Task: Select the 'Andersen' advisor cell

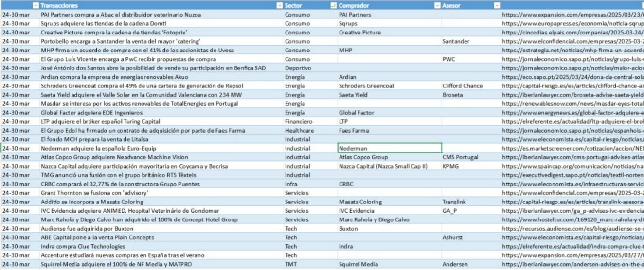Action: 471,264
